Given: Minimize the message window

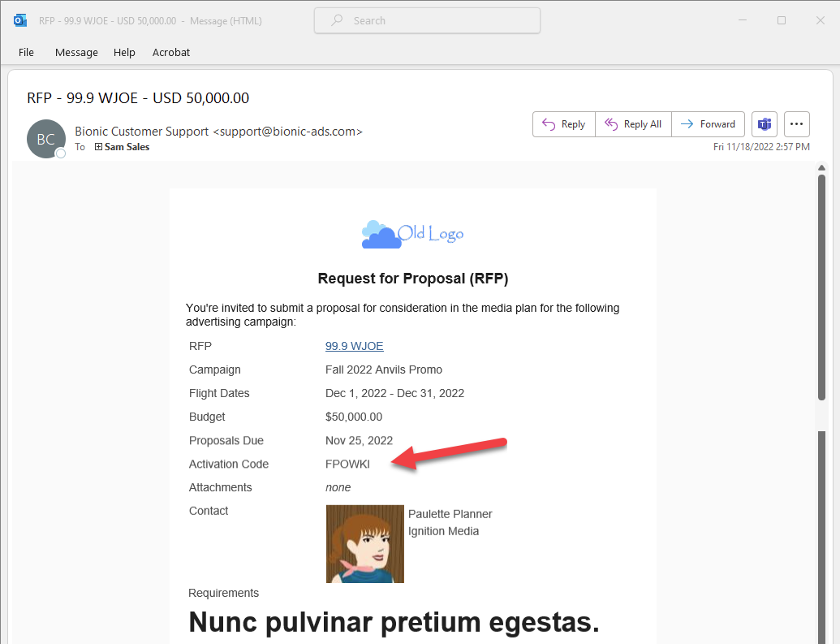Looking at the screenshot, I should pyautogui.click(x=743, y=20).
